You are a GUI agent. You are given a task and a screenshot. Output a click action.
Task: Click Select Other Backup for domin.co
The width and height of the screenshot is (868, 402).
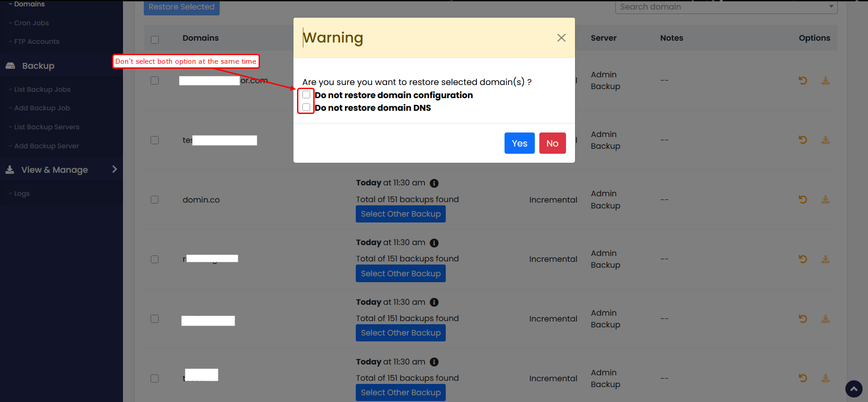(400, 214)
